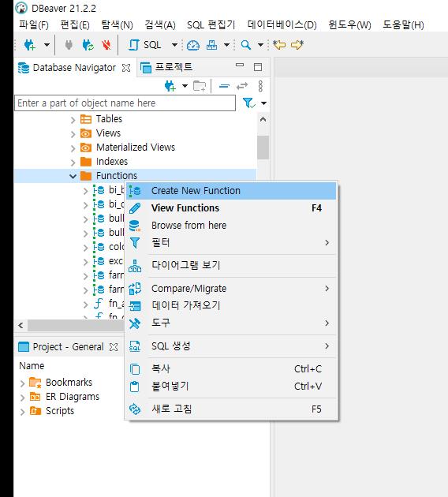
Task: Click the object name filter input field
Action: pyautogui.click(x=125, y=103)
